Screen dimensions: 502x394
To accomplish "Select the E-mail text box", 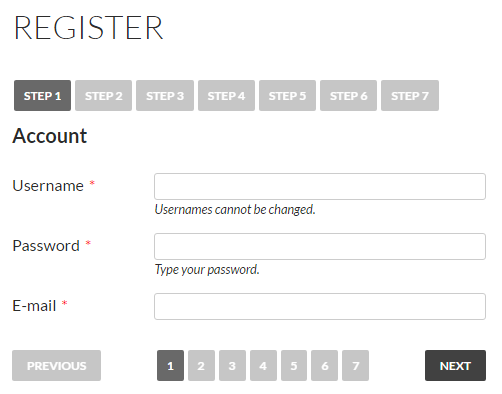I will click(320, 306).
